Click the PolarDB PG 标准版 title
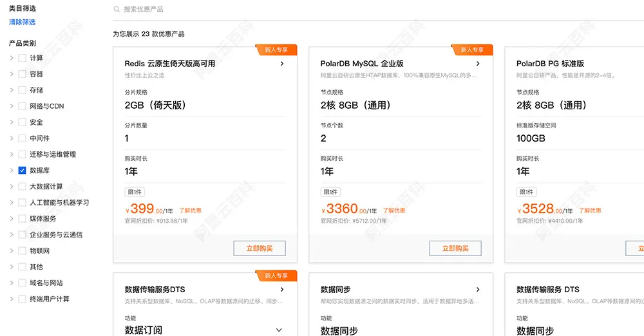Viewport: 644px width, 336px height. coord(550,64)
